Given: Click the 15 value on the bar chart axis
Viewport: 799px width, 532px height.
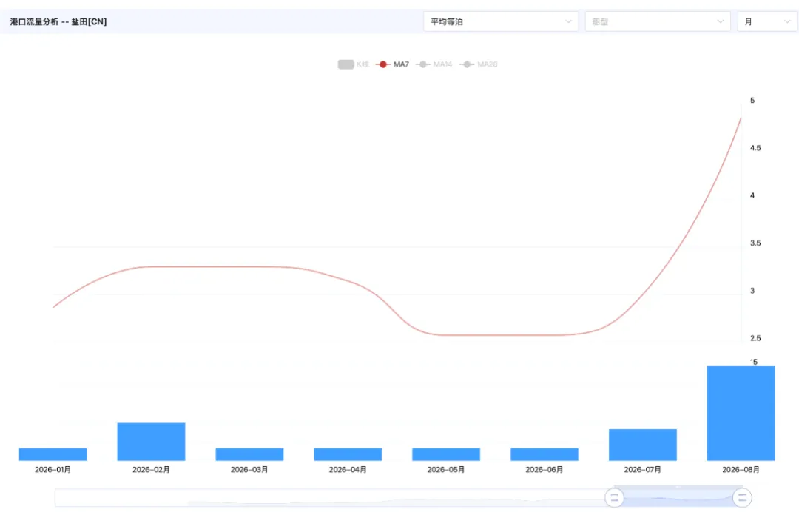Looking at the screenshot, I should [754, 362].
